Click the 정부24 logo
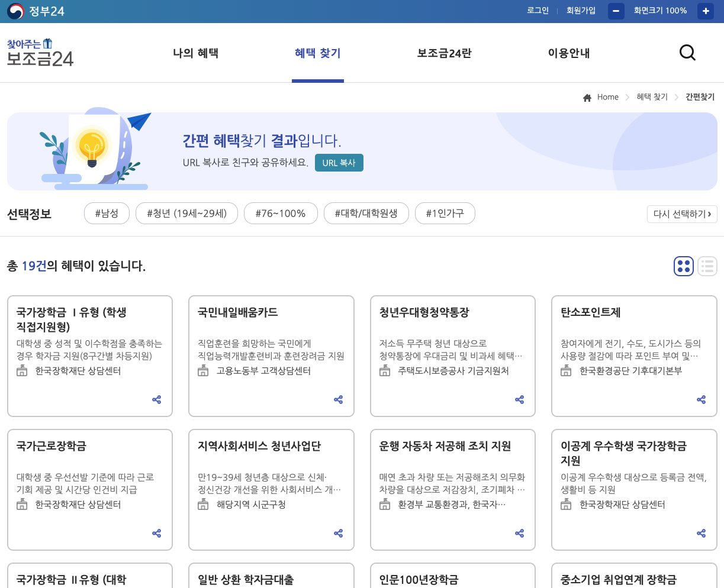This screenshot has width=724, height=588. pos(36,11)
